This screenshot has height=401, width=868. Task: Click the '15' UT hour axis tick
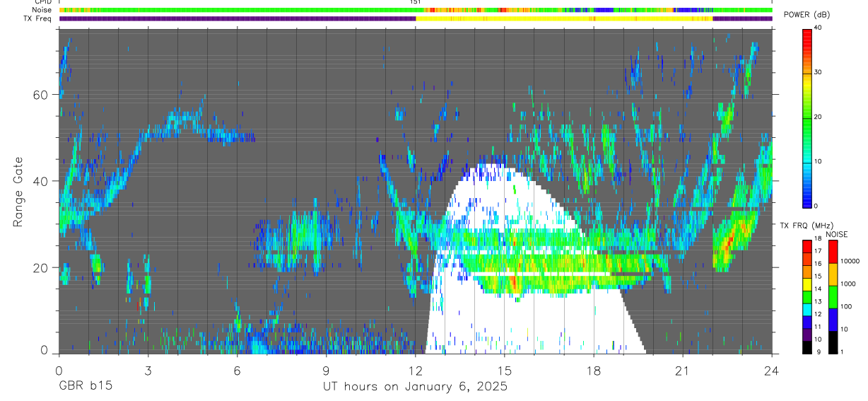pyautogui.click(x=504, y=371)
